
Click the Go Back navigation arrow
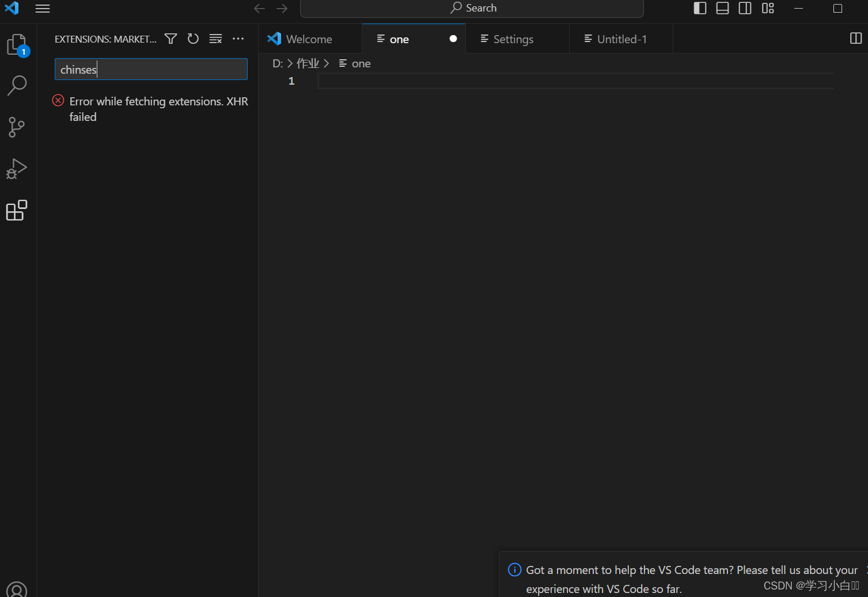(259, 8)
